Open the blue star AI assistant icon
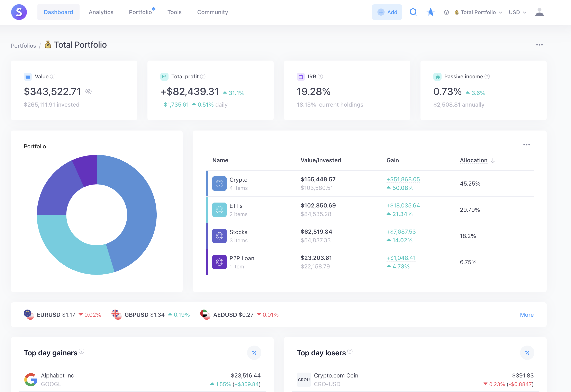This screenshot has width=571, height=392. pyautogui.click(x=430, y=12)
